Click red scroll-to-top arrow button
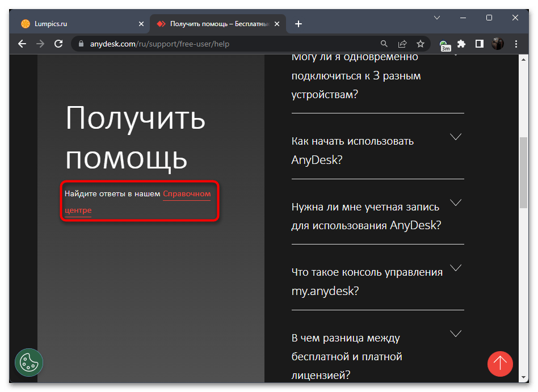 (500, 364)
